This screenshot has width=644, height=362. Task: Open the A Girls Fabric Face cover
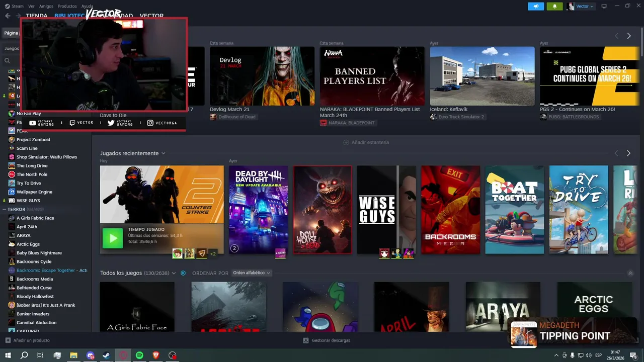[x=137, y=306]
